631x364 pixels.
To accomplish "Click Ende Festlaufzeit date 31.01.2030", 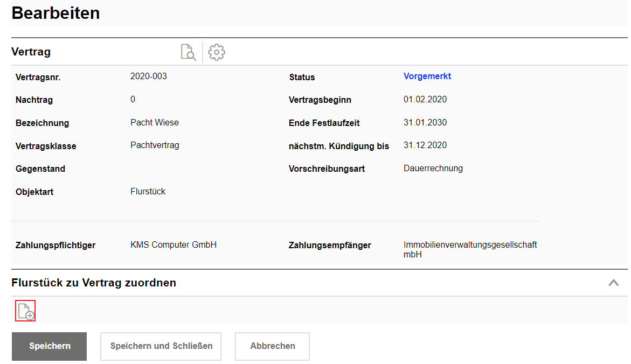I will (x=425, y=123).
